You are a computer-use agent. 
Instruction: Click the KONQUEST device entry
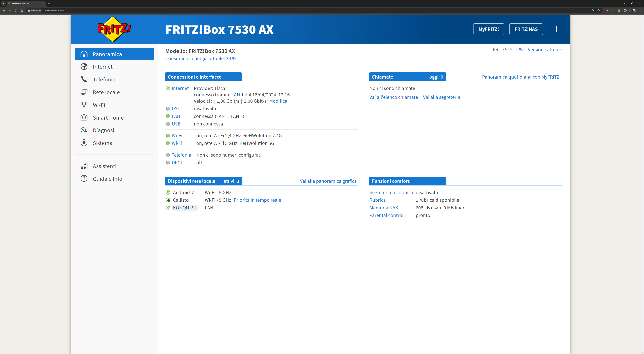point(185,208)
